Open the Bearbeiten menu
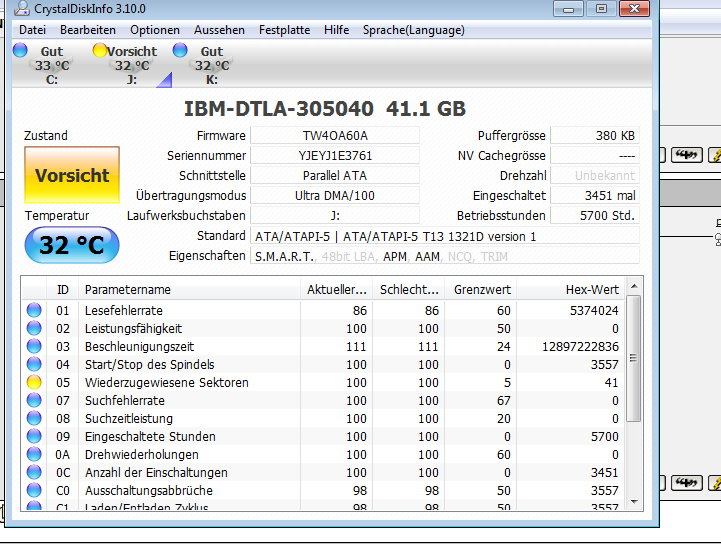This screenshot has height=544, width=721. coord(88,30)
